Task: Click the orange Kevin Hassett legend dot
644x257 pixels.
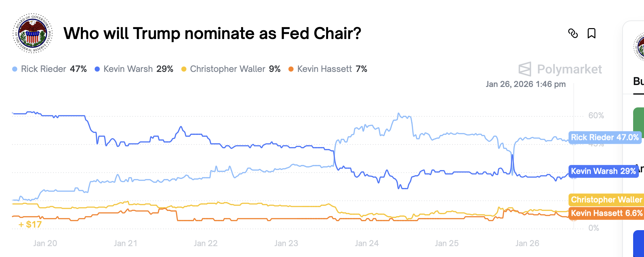Action: coord(291,69)
